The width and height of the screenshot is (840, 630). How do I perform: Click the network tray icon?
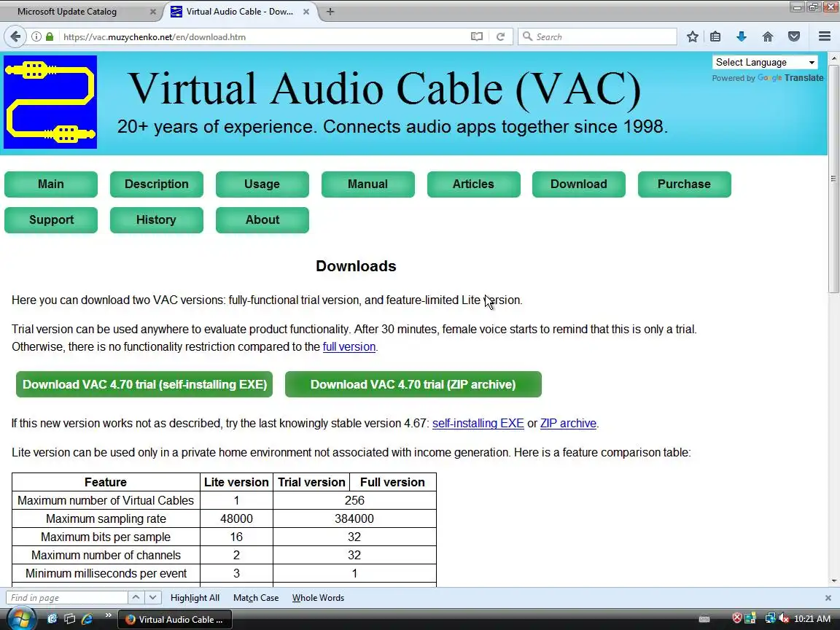click(x=770, y=619)
